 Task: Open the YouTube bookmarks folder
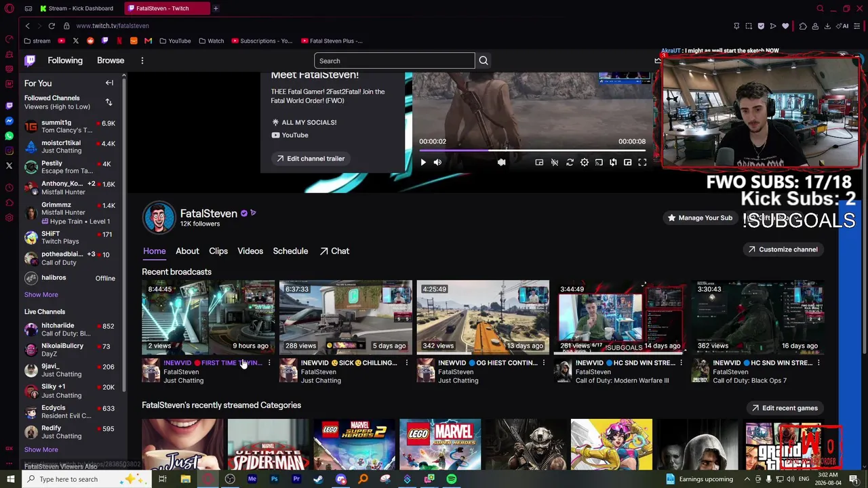click(x=175, y=41)
